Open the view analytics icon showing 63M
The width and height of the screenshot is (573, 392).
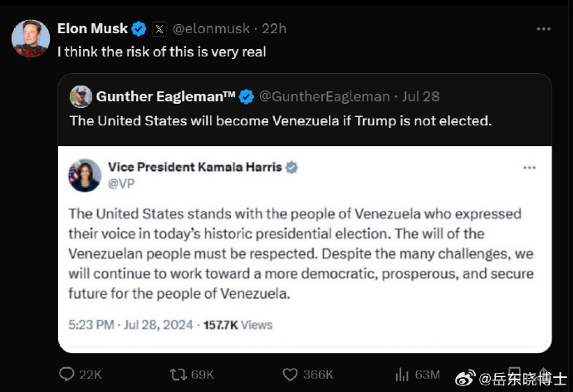click(402, 375)
